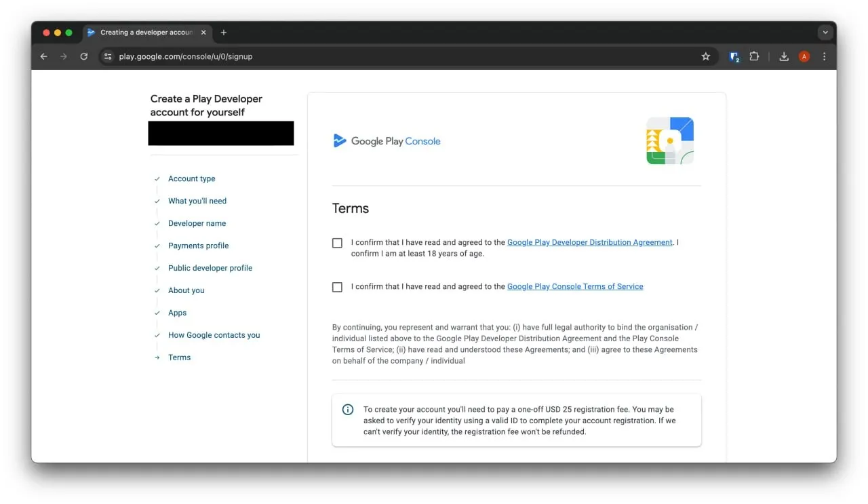Close the Creating a developer account tab
The width and height of the screenshot is (868, 504).
pos(203,33)
